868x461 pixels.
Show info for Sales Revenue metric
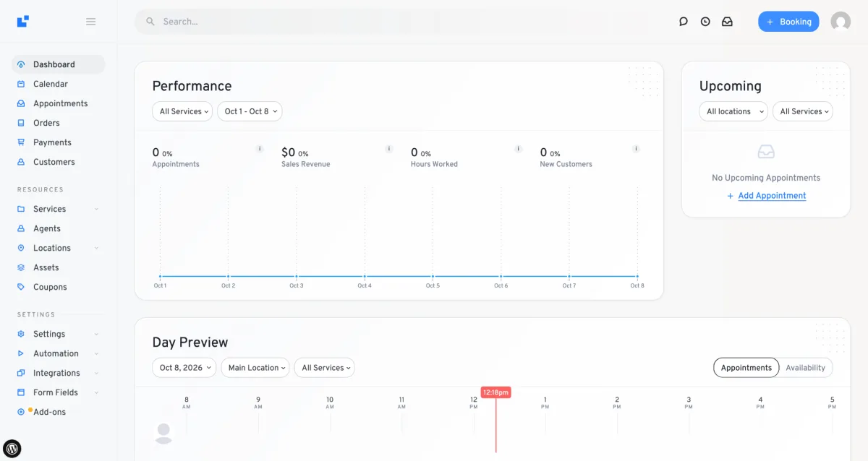point(389,149)
